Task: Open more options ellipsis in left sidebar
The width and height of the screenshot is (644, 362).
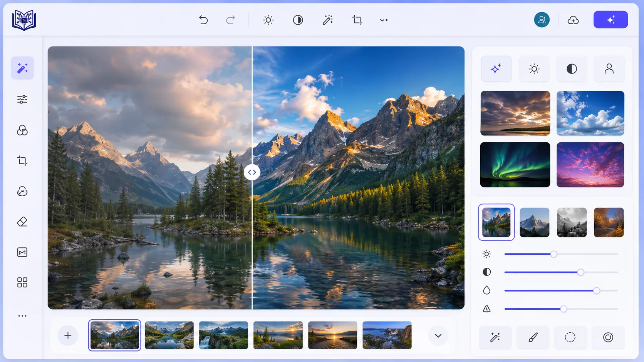Action: click(x=22, y=316)
